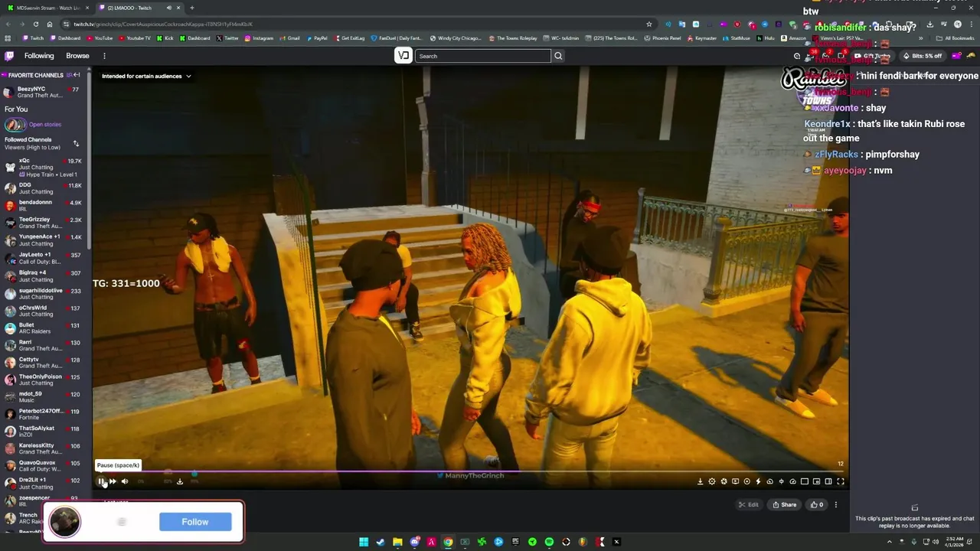980x551 pixels.
Task: Open the clip more options menu
Action: [835, 504]
